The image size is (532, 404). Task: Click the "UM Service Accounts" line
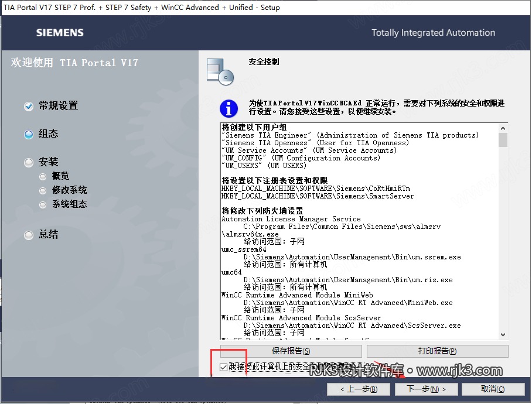(x=309, y=150)
